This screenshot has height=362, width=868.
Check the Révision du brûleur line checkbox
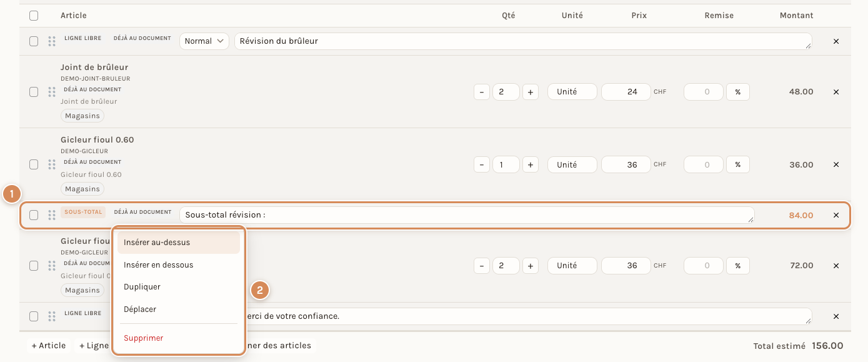34,41
